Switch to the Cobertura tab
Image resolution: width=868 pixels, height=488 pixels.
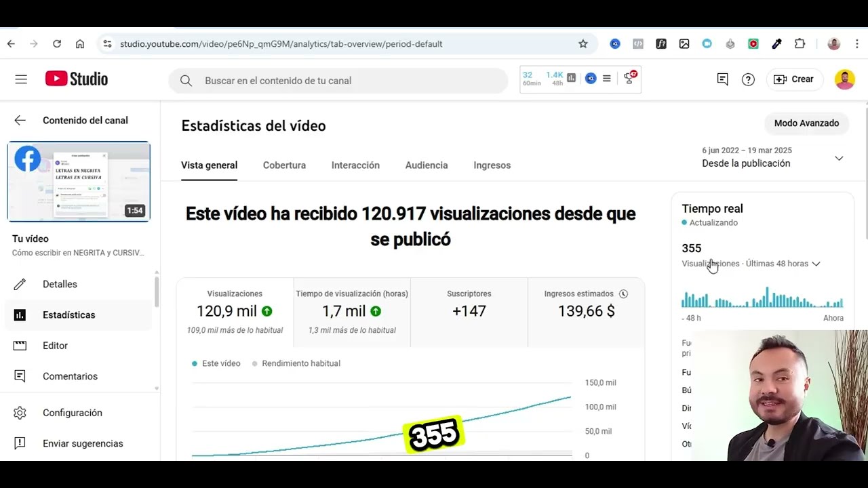284,165
